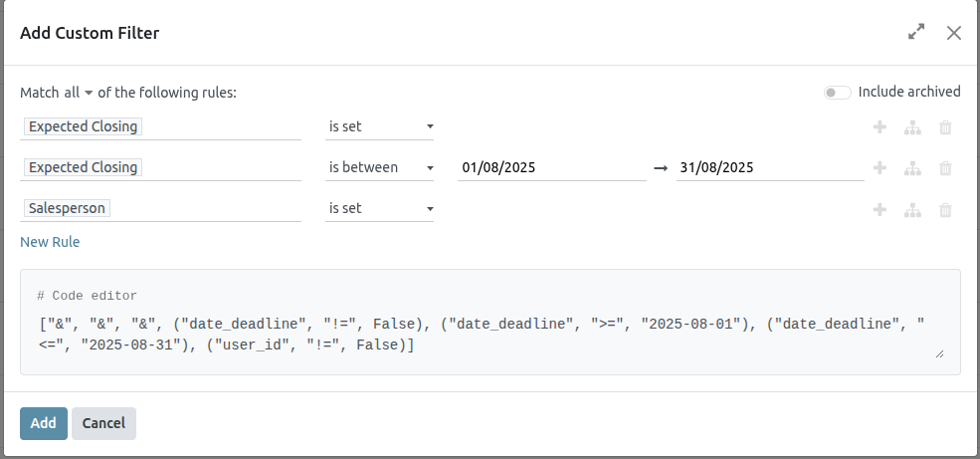Add branch on the date range row
This screenshot has height=459, width=980.
(x=912, y=168)
